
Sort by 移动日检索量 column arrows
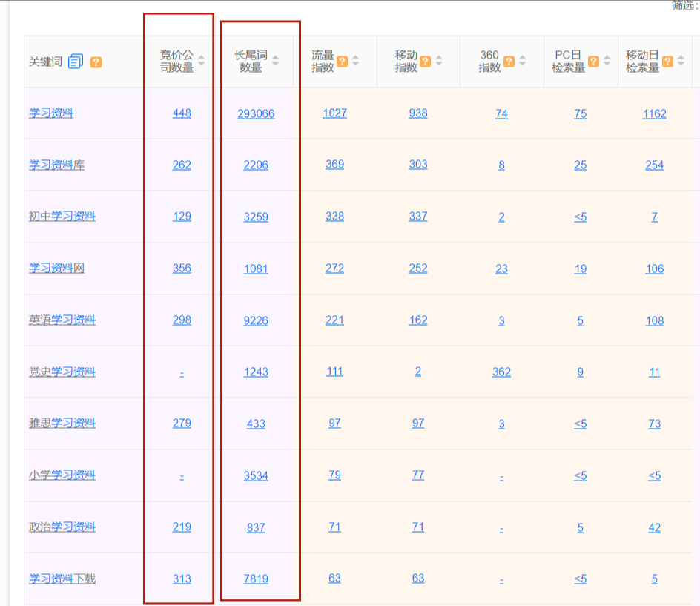[x=681, y=61]
